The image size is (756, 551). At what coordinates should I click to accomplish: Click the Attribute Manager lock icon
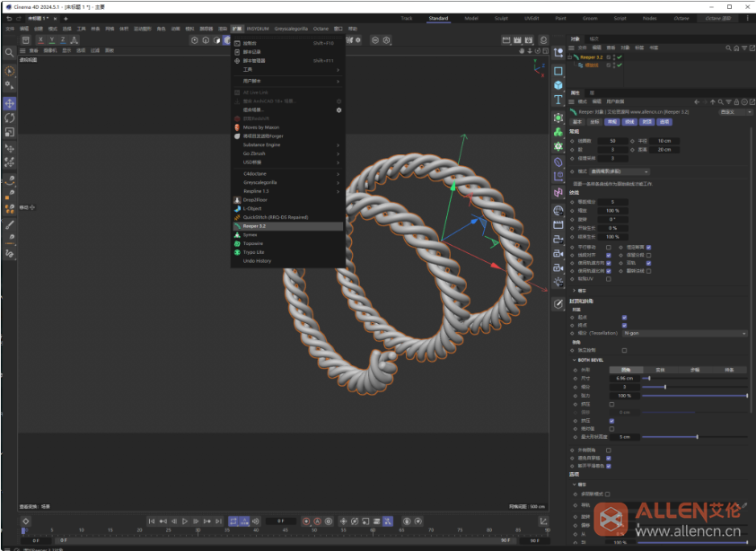point(736,101)
